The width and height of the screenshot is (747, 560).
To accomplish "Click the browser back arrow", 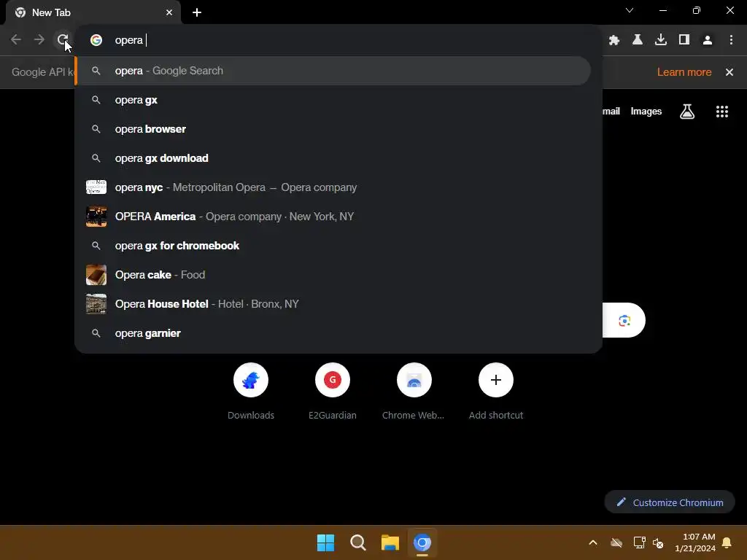I will coord(16,39).
